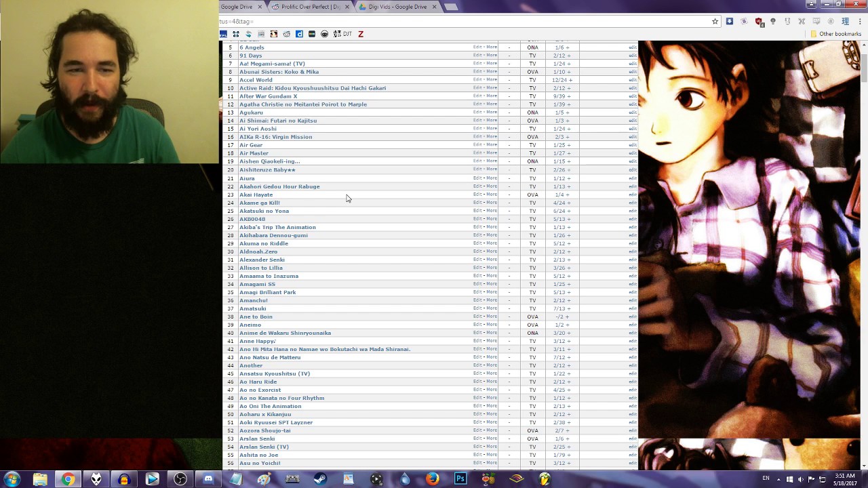Increment episodes with + for Akai Hayate
Viewport: 868px width, 488px height.
567,195
